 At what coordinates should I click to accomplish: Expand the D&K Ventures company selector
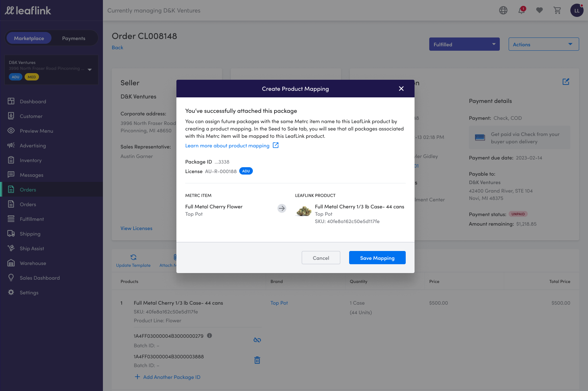point(90,69)
